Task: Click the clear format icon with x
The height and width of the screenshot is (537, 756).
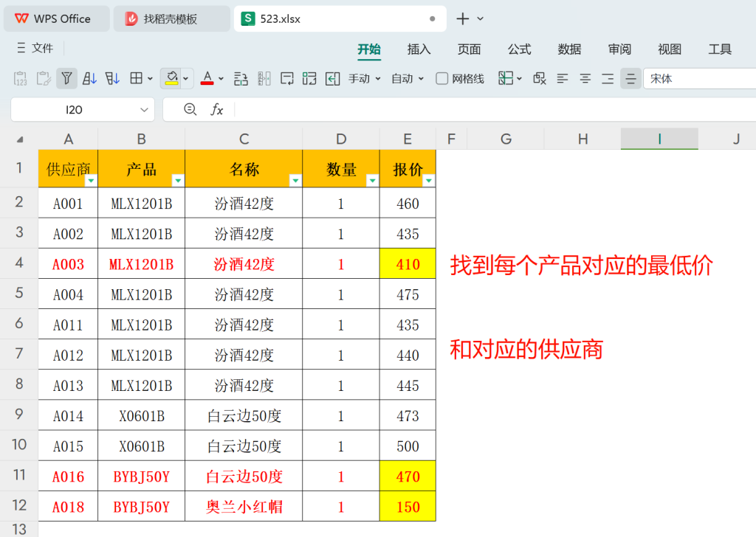Action: point(540,78)
